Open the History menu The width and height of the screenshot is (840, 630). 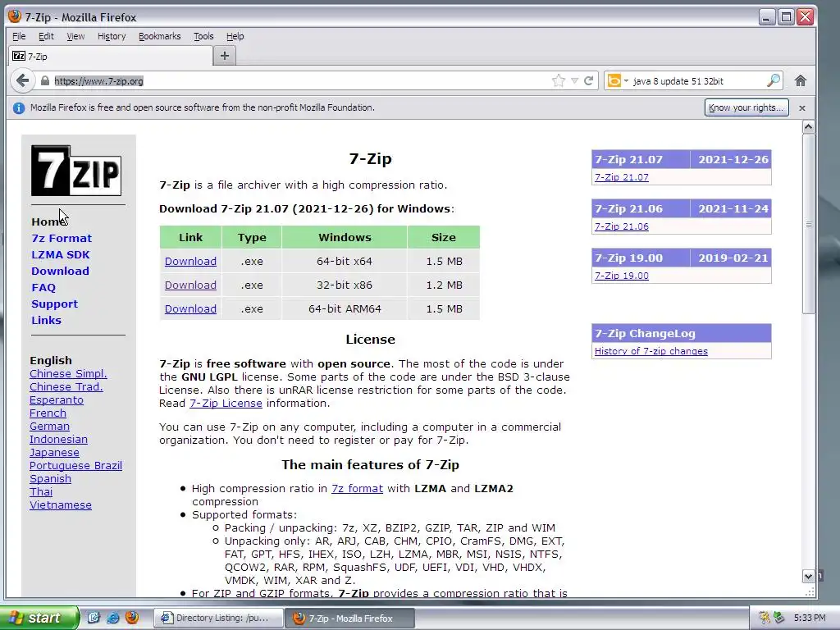[112, 36]
